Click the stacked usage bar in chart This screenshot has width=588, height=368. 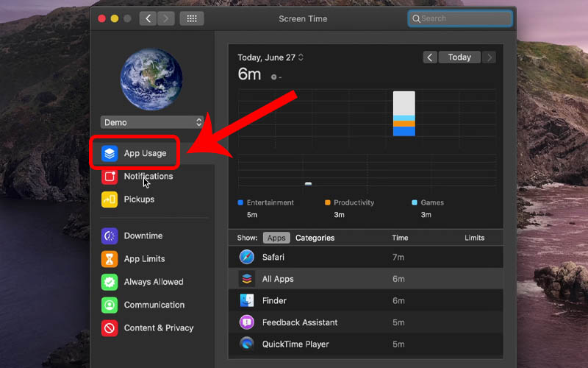tap(404, 114)
